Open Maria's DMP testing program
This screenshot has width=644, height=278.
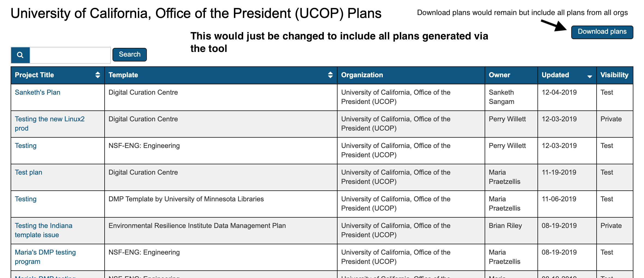45,257
